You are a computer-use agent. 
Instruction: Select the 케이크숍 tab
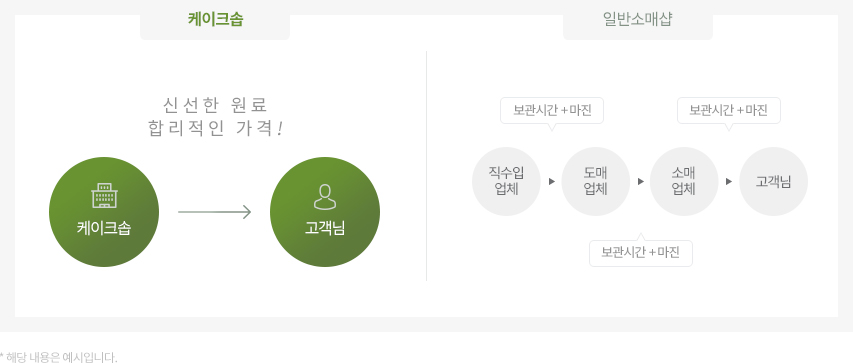click(x=215, y=20)
